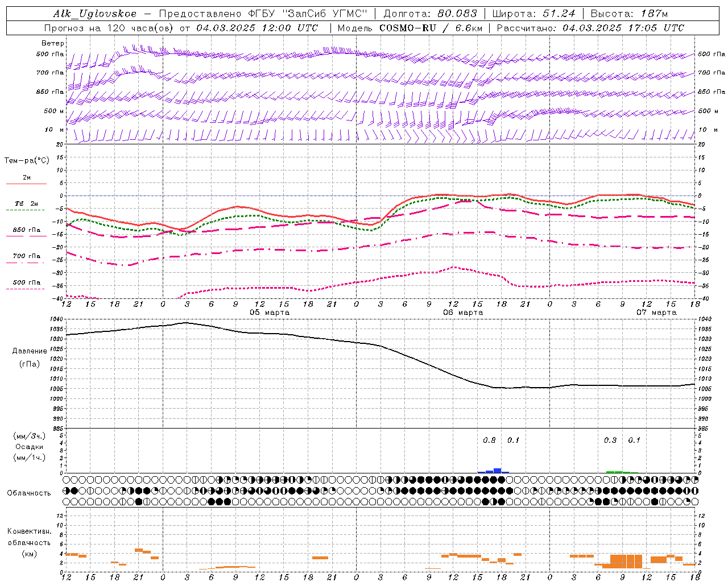Click the 0.8 precipitation amount value
This screenshot has width=728, height=582.
coord(489,440)
